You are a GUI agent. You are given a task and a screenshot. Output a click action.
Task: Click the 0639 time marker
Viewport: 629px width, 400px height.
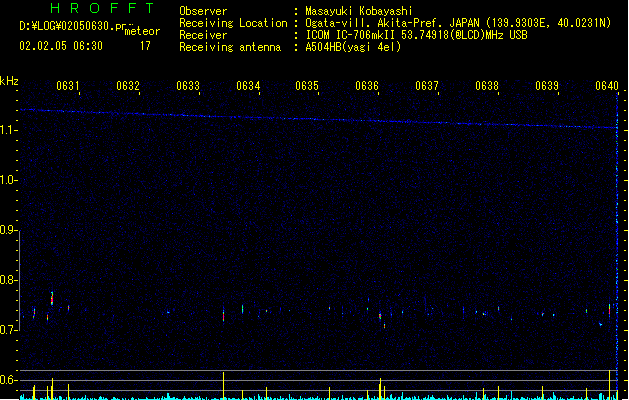tap(547, 86)
